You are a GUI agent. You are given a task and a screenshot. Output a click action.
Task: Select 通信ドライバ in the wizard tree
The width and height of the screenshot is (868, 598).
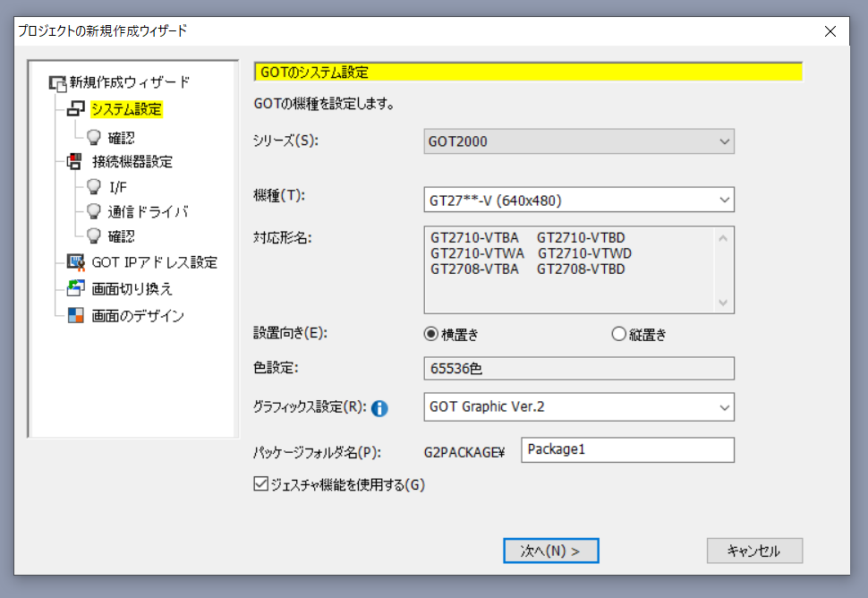pos(148,211)
